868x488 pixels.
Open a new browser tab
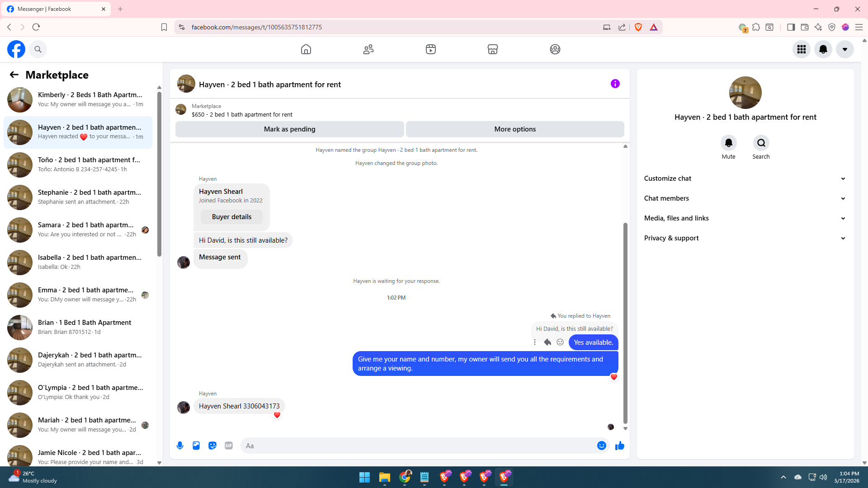tap(120, 9)
